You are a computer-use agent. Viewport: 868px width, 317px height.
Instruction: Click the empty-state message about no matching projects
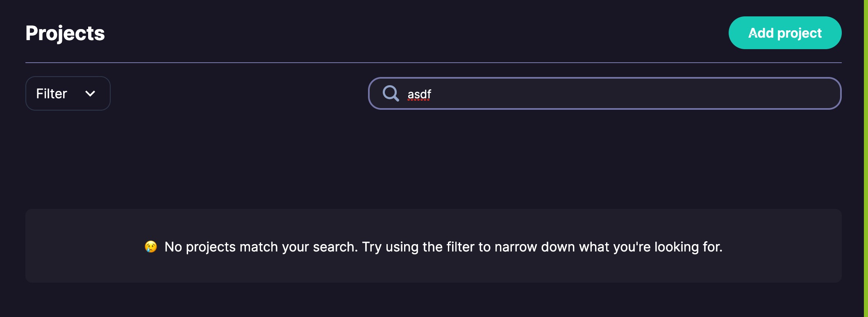[x=434, y=247]
